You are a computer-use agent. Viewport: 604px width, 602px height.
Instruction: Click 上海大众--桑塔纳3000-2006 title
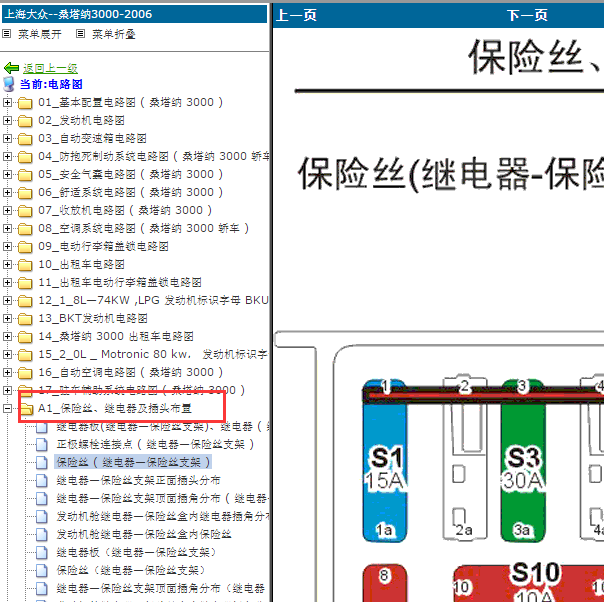(78, 14)
